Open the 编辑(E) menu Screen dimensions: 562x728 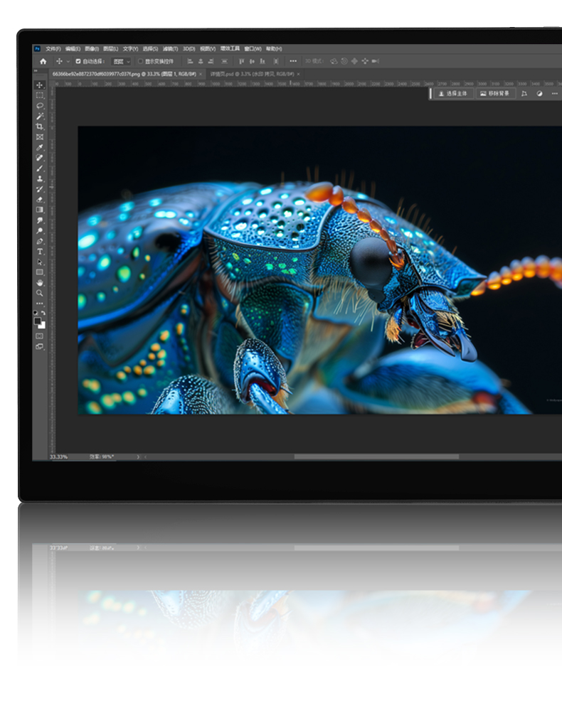click(73, 49)
